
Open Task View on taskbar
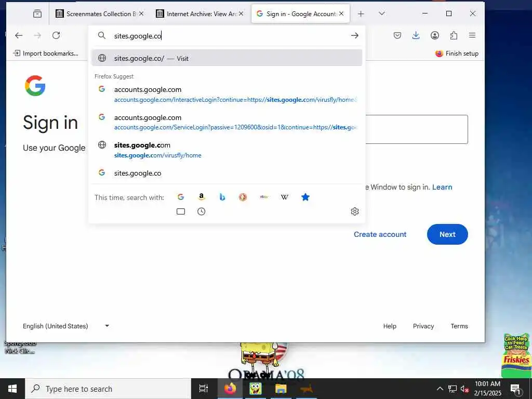pyautogui.click(x=204, y=389)
